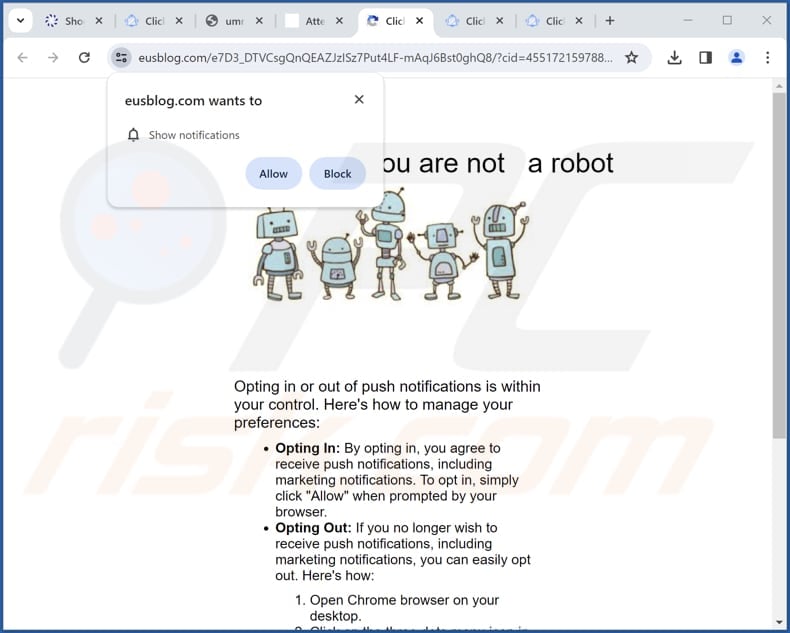Click the vertical scrollbar thumb

tap(779, 265)
